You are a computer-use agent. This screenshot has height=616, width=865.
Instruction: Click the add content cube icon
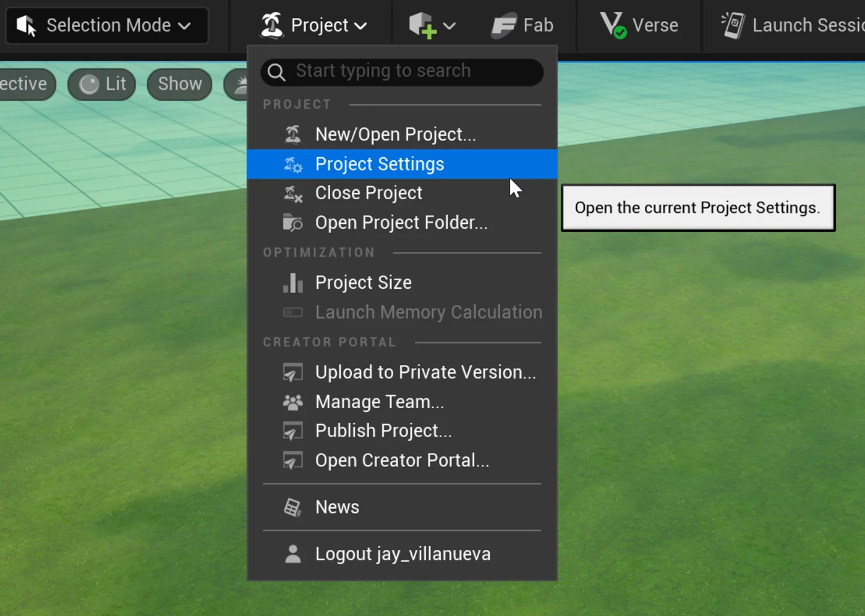[x=423, y=25]
